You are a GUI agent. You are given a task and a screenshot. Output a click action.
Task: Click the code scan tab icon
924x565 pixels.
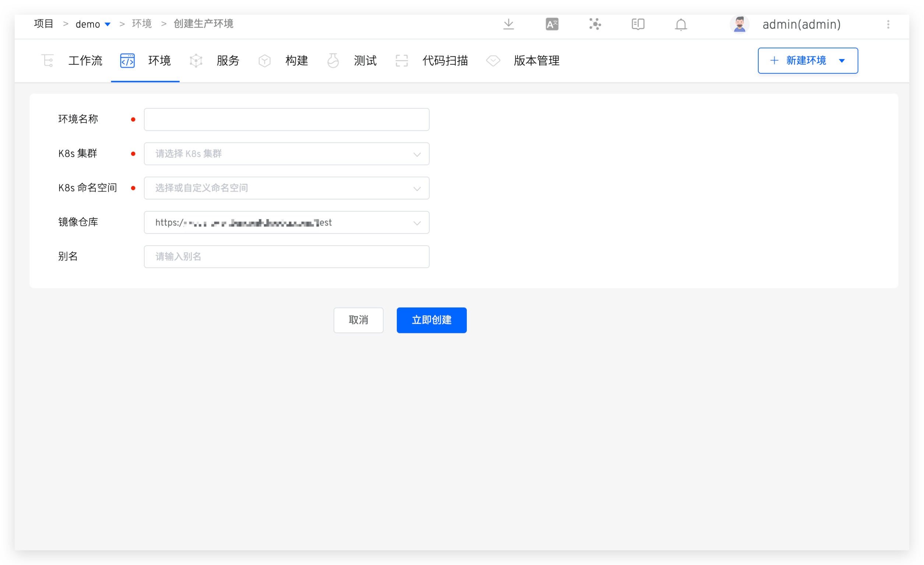click(x=402, y=60)
